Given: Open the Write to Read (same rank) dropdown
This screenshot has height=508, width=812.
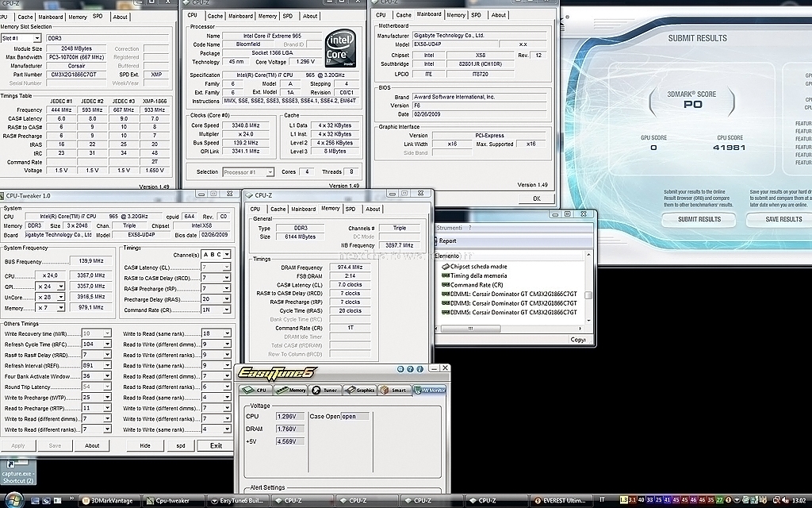Looking at the screenshot, I should pyautogui.click(x=227, y=334).
